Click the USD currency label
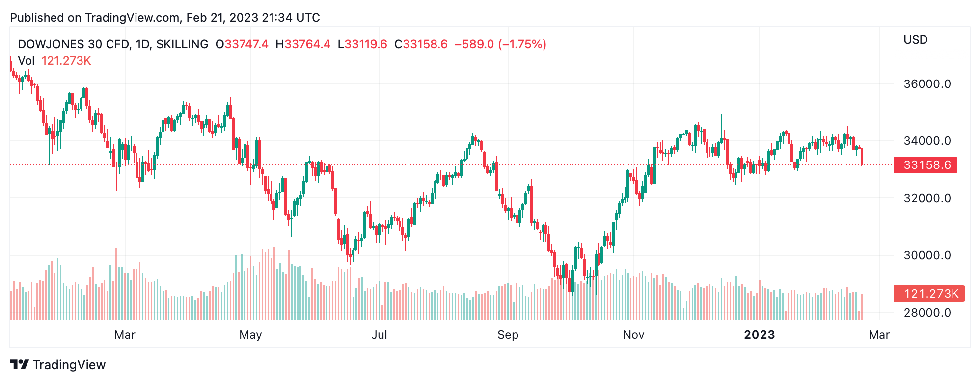980x382 pixels. click(x=915, y=40)
